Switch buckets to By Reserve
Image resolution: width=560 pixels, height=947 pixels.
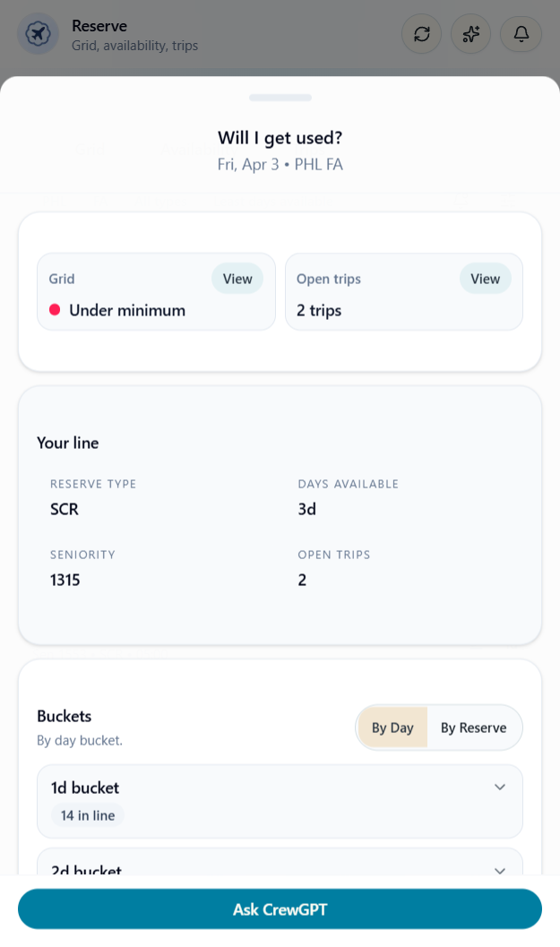coord(473,727)
